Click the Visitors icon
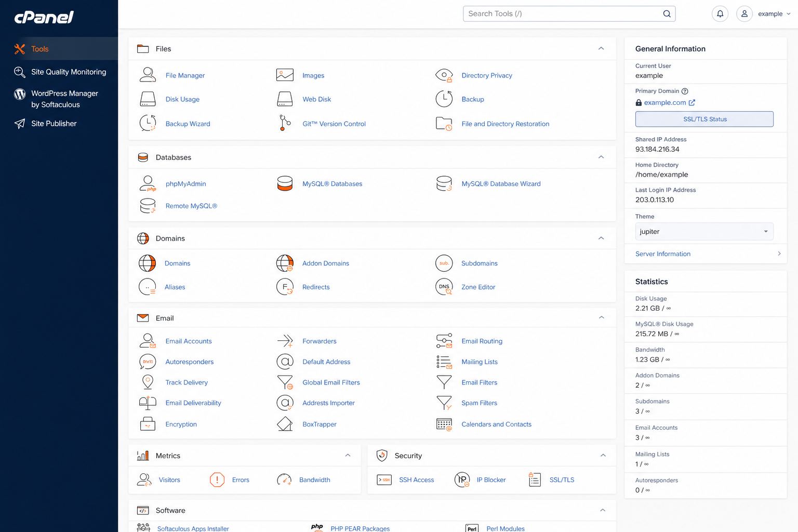Screen dimensions: 798x532 coord(144,480)
